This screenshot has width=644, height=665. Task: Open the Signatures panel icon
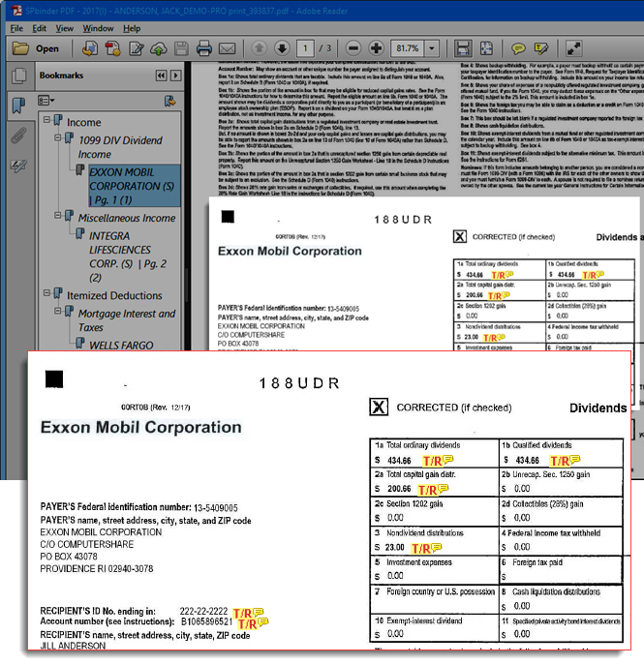click(17, 167)
